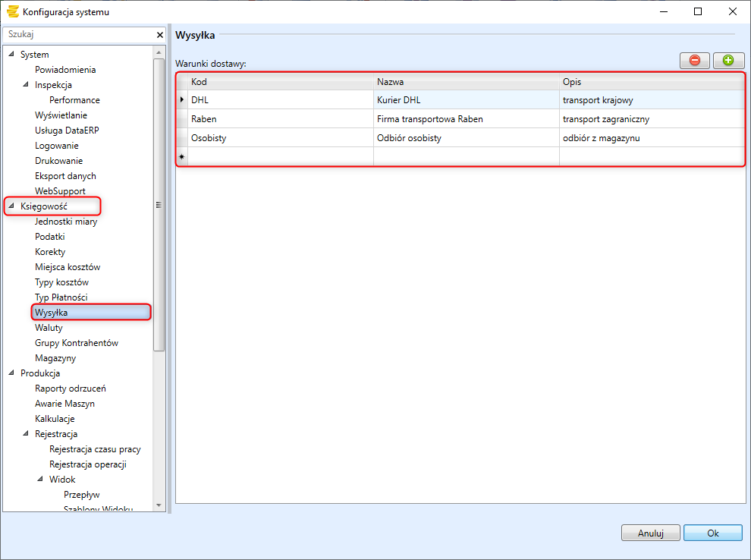Click the app icon in title bar

(x=12, y=11)
